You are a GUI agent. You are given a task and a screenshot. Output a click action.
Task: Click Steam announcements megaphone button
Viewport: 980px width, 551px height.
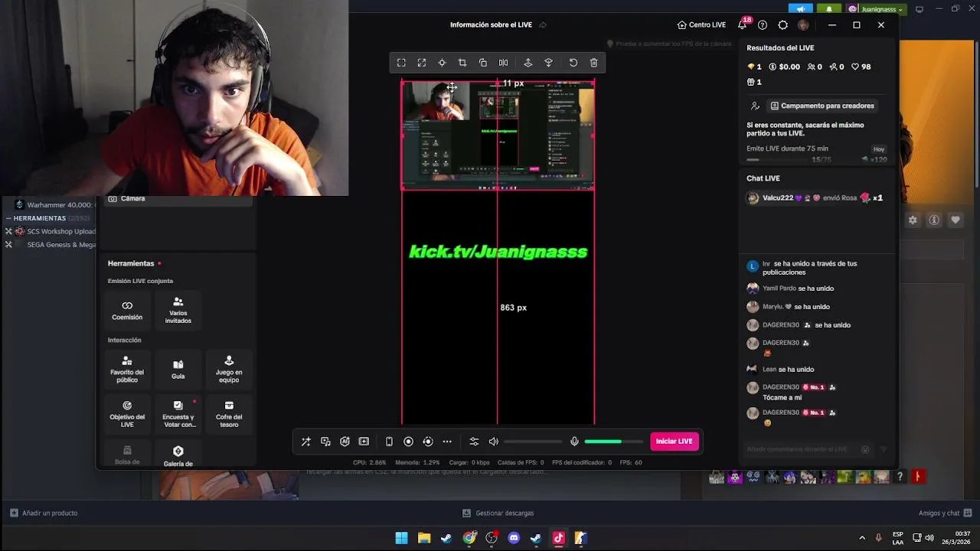[800, 9]
